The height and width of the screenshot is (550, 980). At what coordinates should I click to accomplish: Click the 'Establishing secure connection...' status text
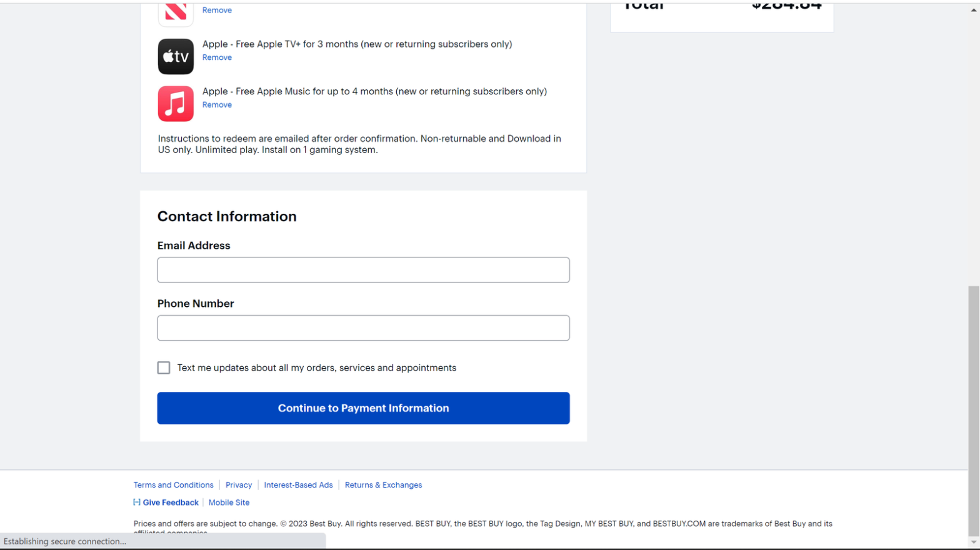[65, 541]
